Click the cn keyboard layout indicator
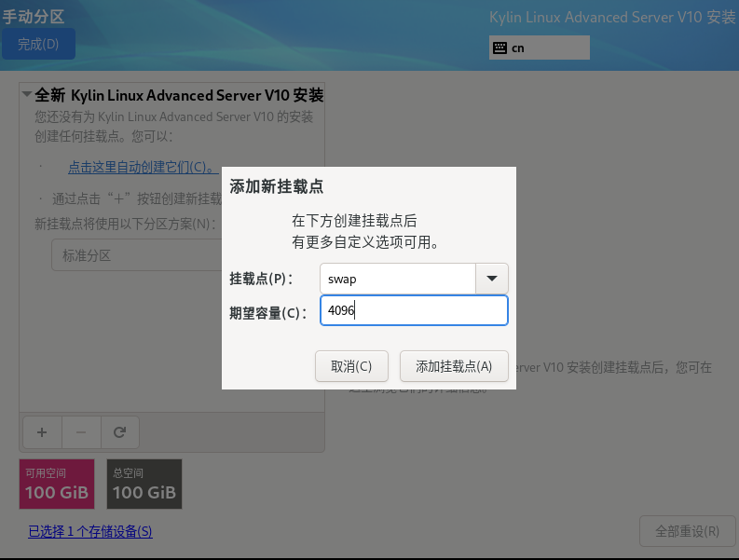Screen dimensions: 739x560 [x=540, y=48]
